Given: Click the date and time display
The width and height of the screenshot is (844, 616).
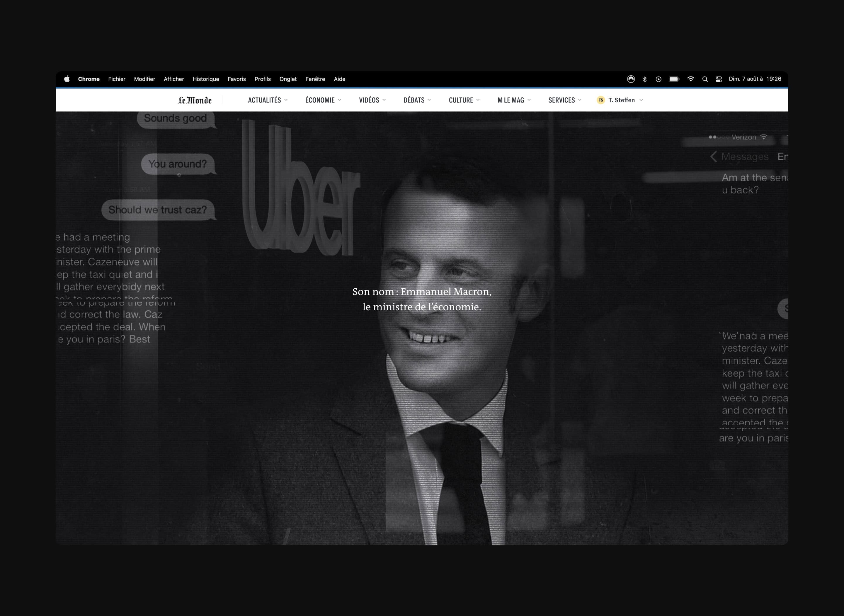Looking at the screenshot, I should point(755,79).
